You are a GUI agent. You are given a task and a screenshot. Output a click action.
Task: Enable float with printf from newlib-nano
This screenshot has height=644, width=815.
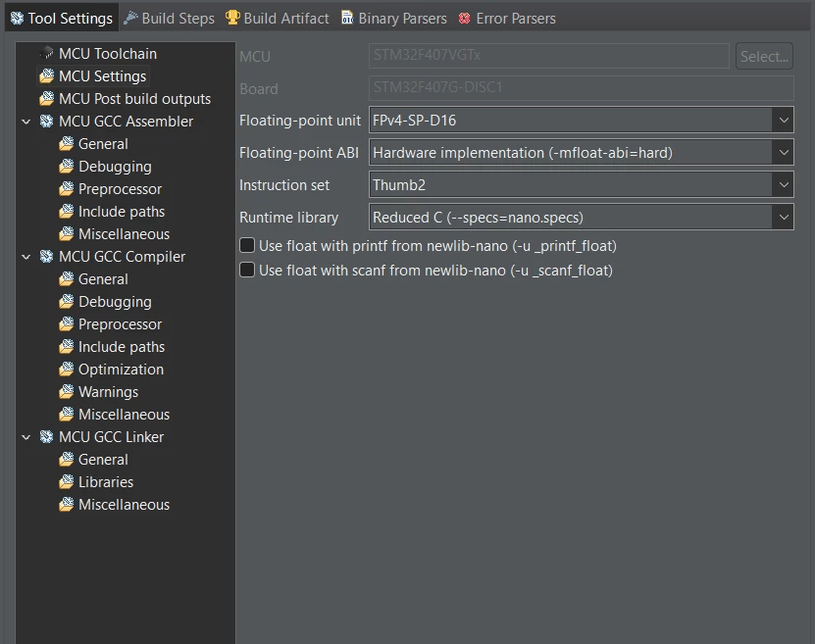pyautogui.click(x=247, y=245)
